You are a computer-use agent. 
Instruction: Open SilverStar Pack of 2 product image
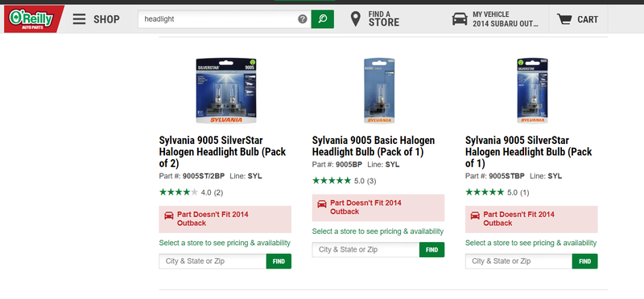(x=226, y=91)
